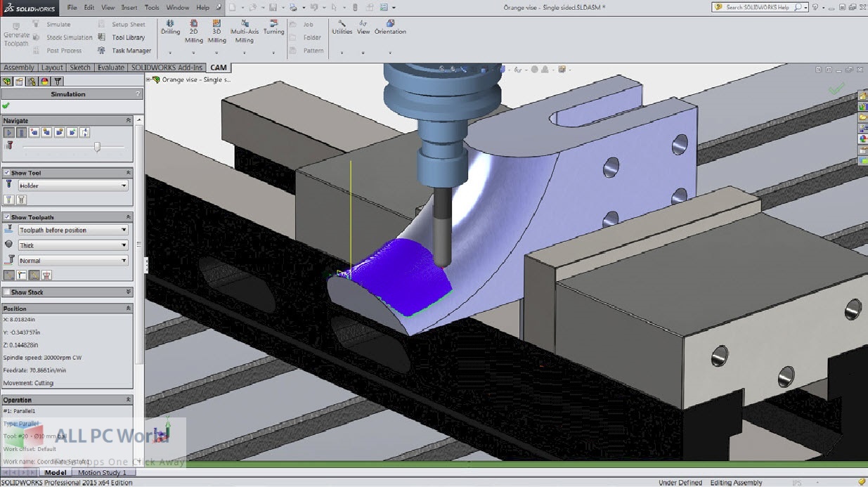Open the Normal toolpath dropdown
This screenshot has width=868, height=487.
(73, 261)
